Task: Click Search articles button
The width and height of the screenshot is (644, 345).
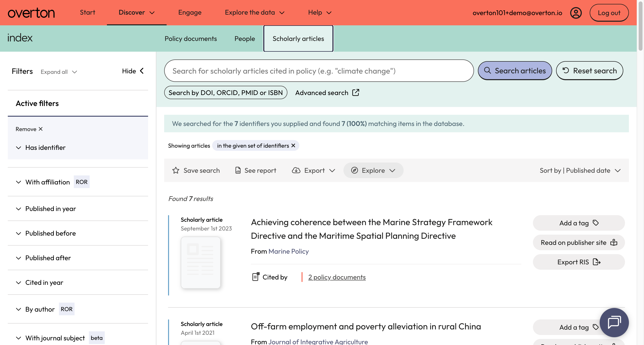Action: click(515, 70)
